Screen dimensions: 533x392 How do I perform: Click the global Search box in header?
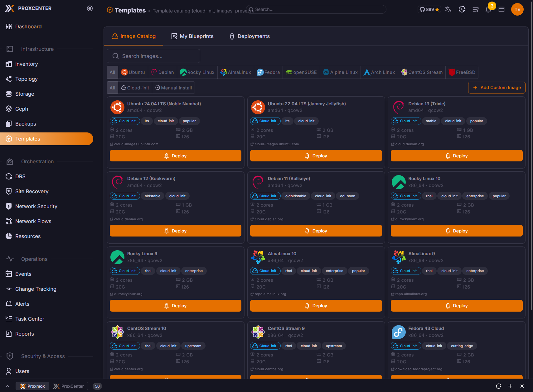coord(316,9)
